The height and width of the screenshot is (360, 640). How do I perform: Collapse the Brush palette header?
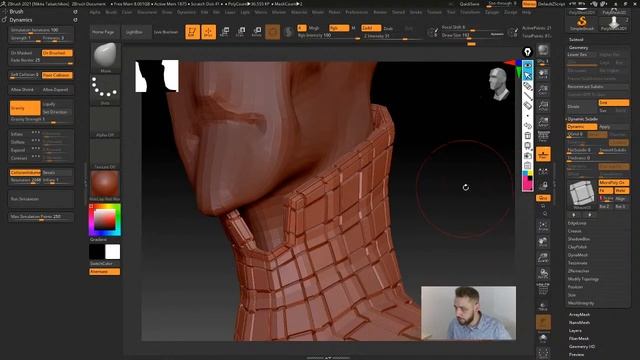coord(16,11)
